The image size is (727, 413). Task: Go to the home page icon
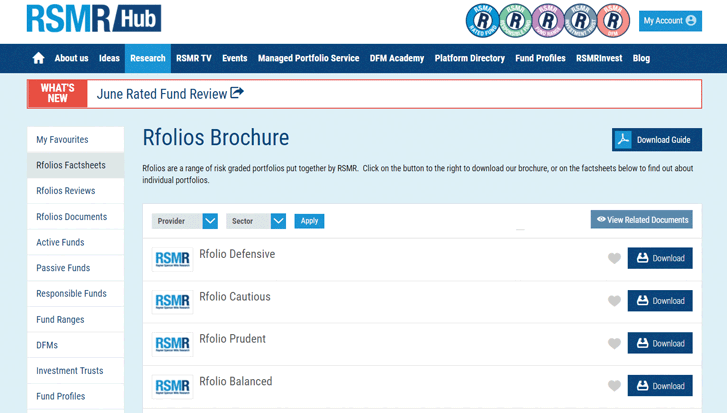[38, 58]
